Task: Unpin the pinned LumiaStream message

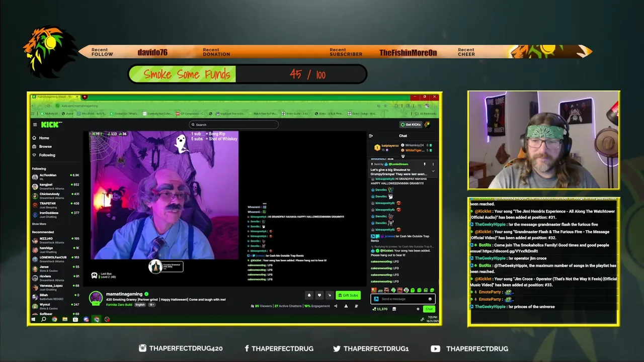Action: [x=424, y=164]
